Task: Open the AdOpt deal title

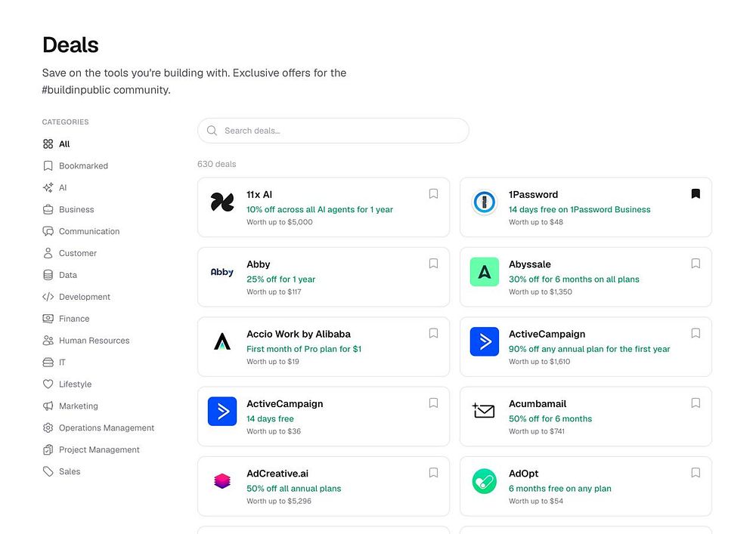Action: tap(524, 474)
